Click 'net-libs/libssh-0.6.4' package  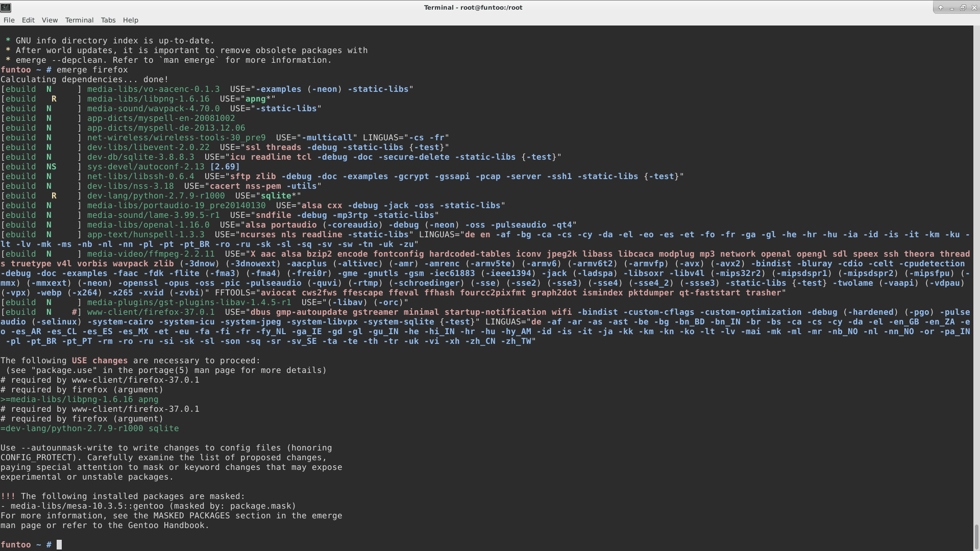coord(141,177)
